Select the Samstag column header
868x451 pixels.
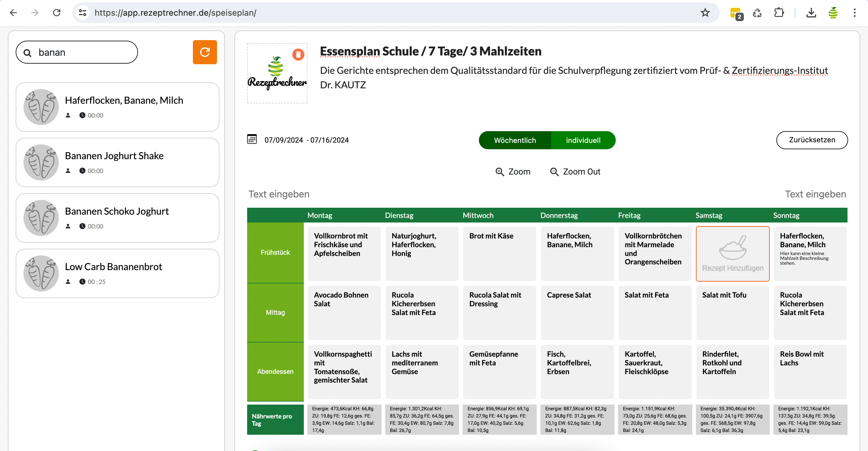[x=709, y=215]
